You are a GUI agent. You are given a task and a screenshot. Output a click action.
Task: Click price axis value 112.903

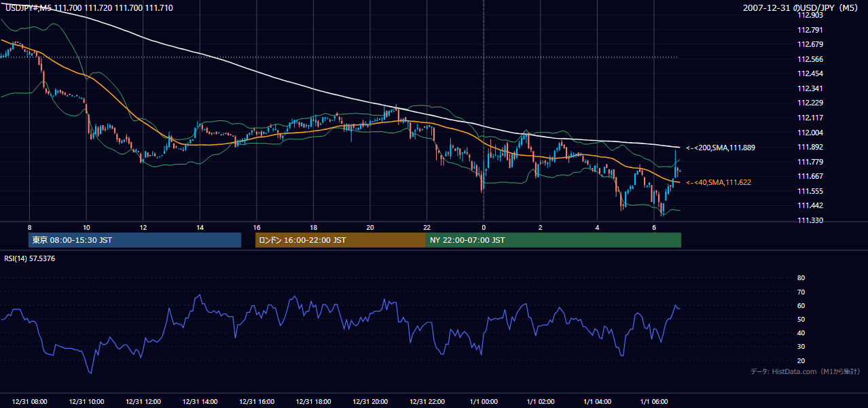(810, 15)
